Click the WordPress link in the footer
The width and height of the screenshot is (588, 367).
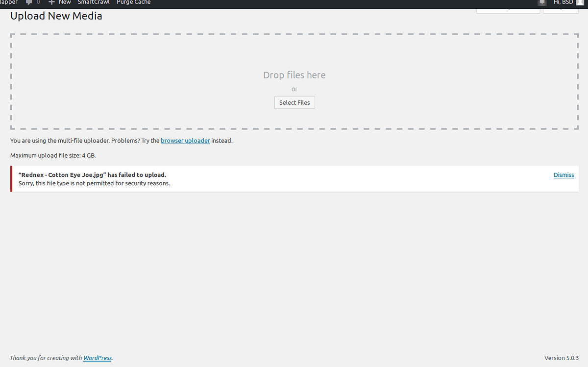coord(97,358)
